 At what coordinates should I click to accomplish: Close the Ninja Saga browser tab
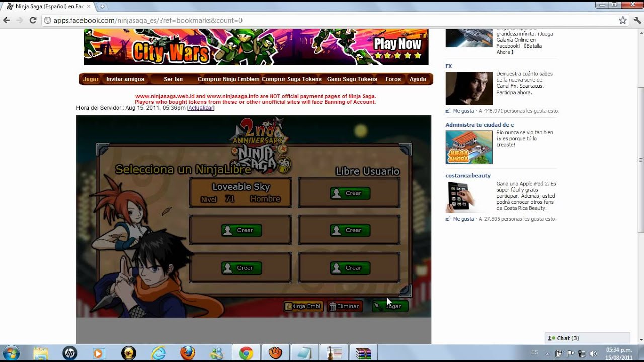pos(90,6)
